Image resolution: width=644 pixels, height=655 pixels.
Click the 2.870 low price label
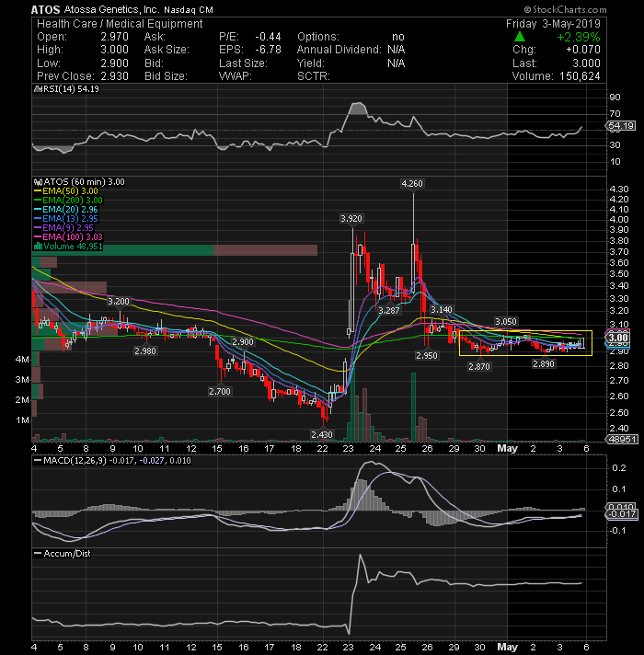coord(479,367)
